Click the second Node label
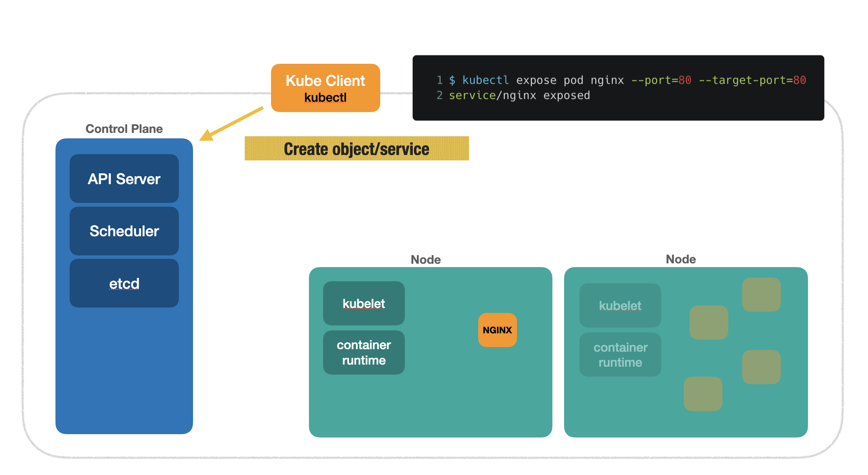Image resolution: width=868 pixels, height=475 pixels. coord(680,259)
